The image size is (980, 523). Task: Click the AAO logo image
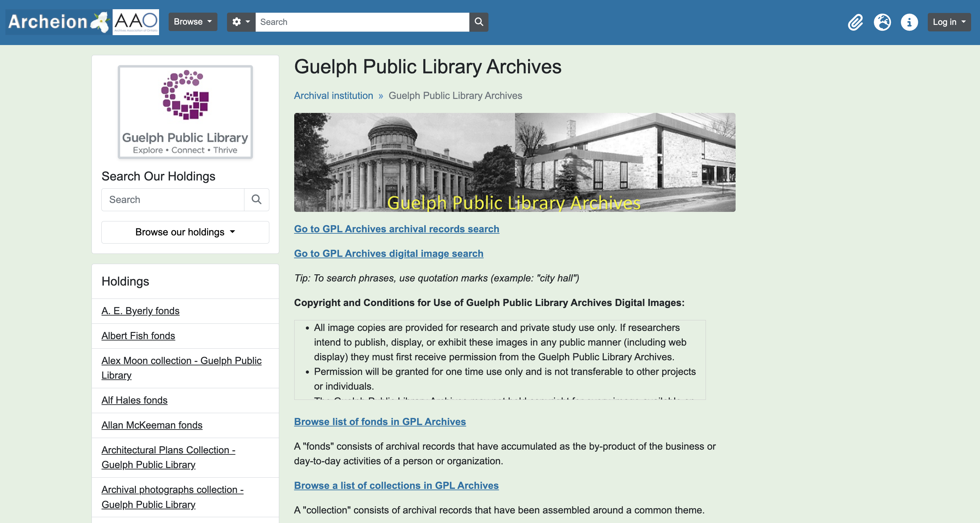[136, 22]
